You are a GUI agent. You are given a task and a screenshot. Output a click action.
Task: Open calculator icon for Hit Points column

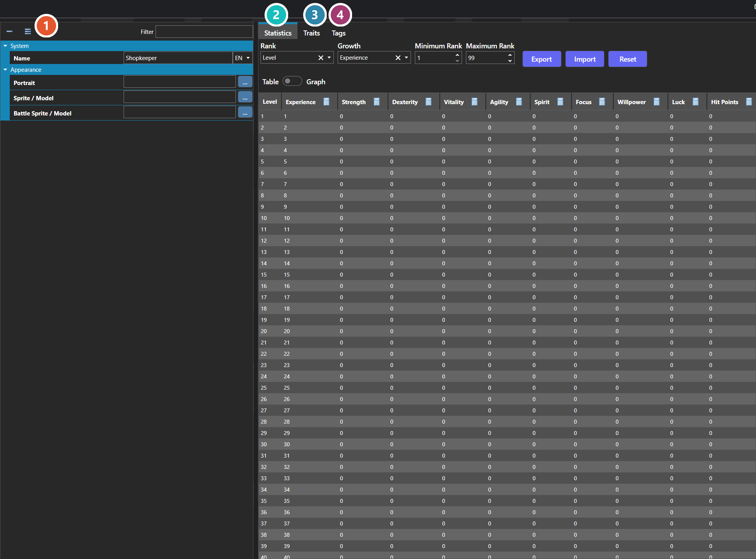749,102
